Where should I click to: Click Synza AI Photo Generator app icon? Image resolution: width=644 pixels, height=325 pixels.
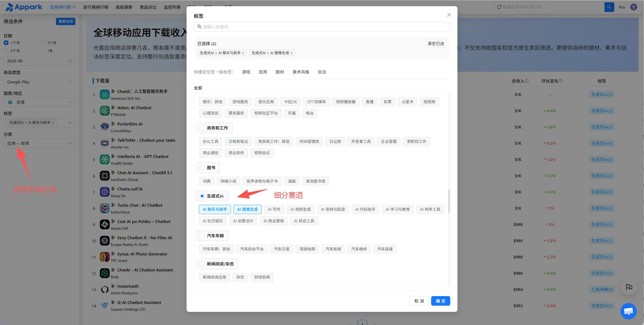[x=104, y=257]
